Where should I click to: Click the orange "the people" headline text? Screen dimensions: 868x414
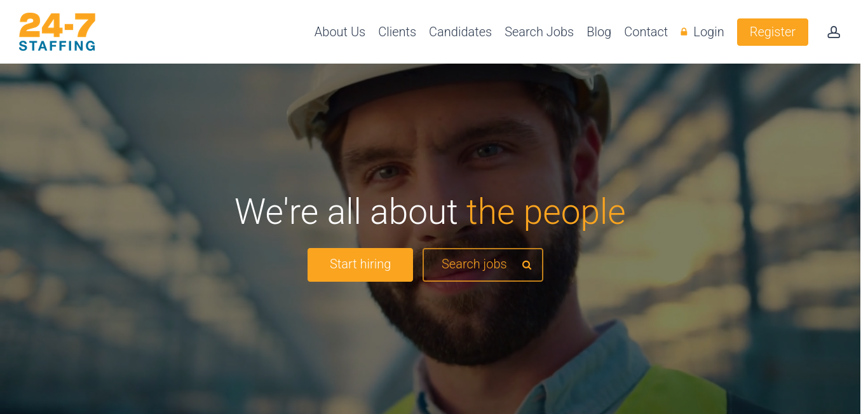click(x=546, y=212)
